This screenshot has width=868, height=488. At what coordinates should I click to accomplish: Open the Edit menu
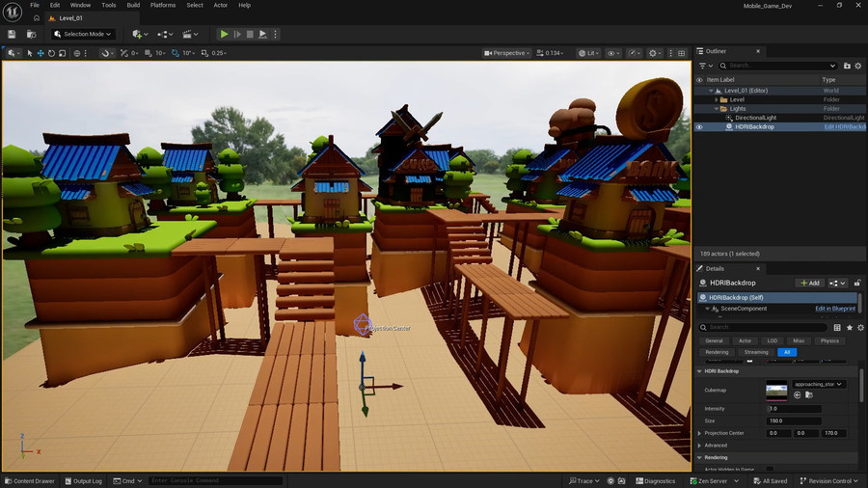click(x=54, y=5)
